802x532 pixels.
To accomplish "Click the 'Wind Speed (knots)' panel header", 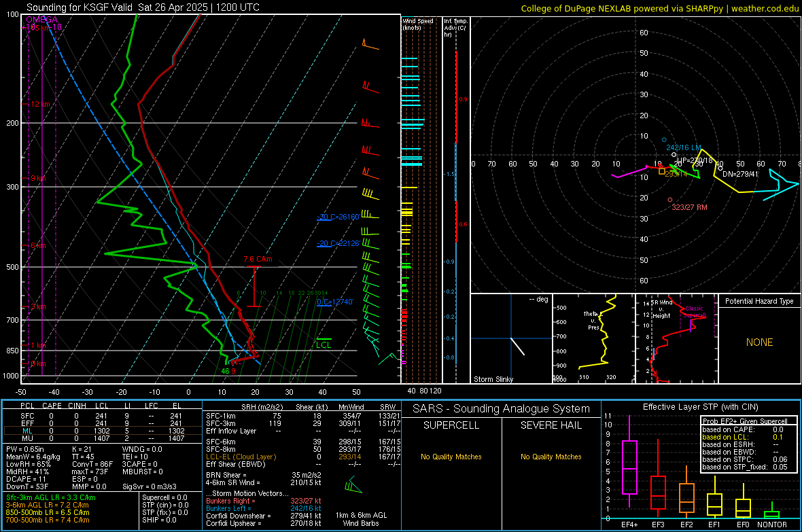I will pos(418,24).
